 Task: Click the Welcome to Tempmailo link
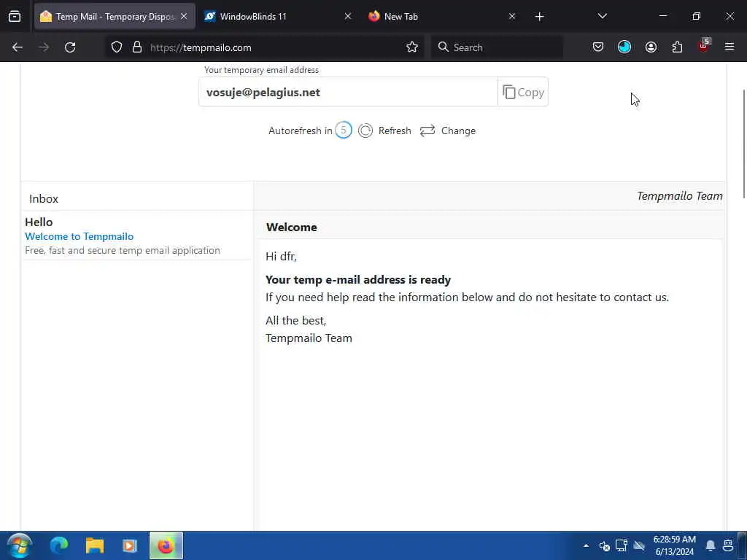click(x=79, y=236)
